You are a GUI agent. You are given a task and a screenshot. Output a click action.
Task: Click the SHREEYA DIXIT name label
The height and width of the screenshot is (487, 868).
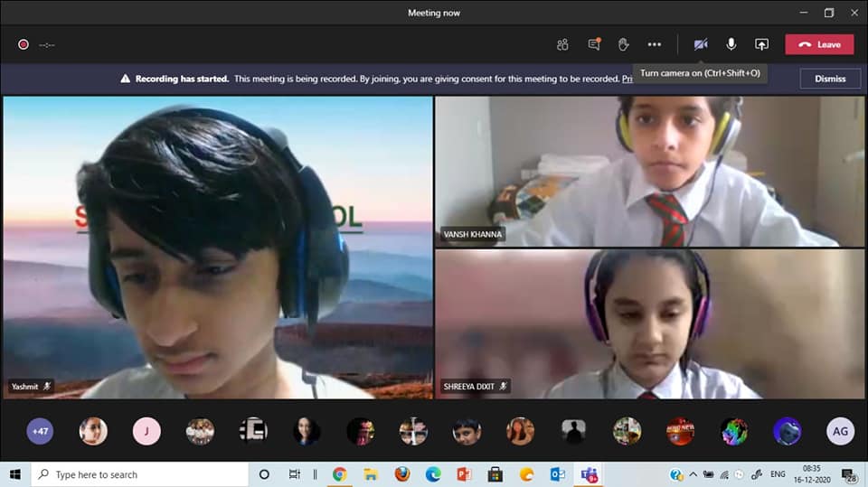pyautogui.click(x=468, y=387)
